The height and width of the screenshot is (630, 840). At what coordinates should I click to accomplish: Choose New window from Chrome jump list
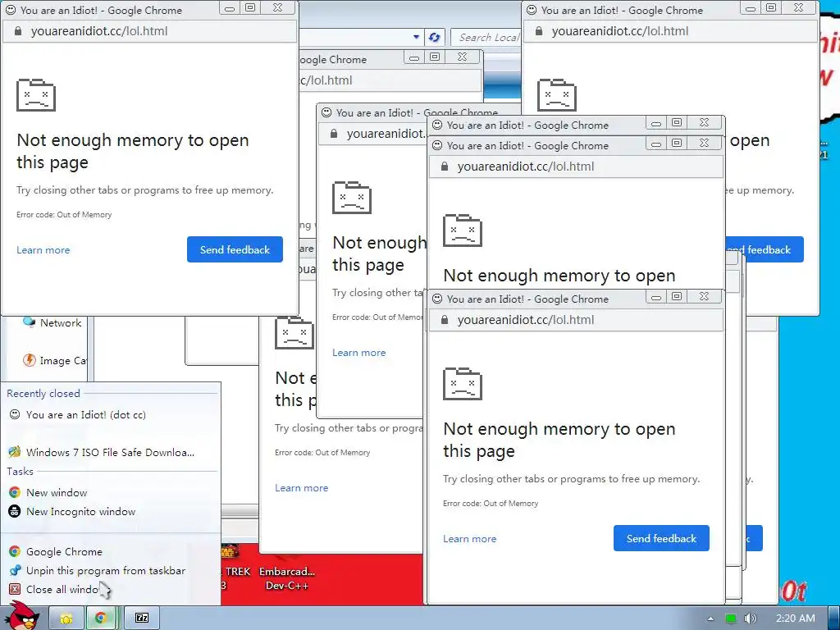[x=111, y=492]
